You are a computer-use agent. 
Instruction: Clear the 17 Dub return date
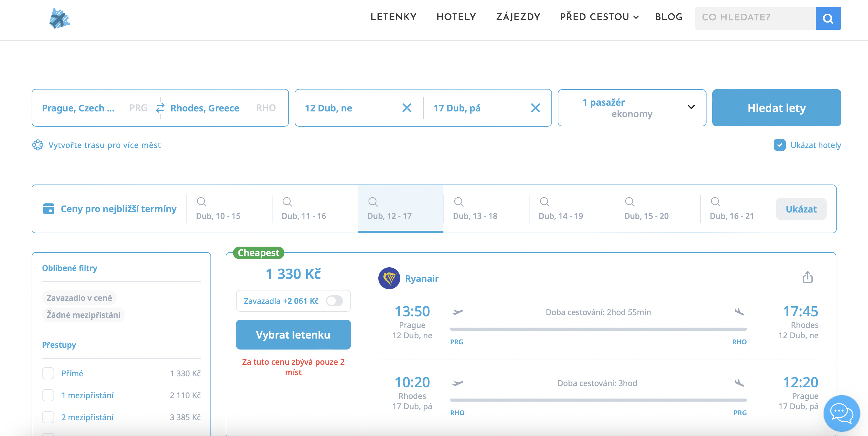pos(535,108)
